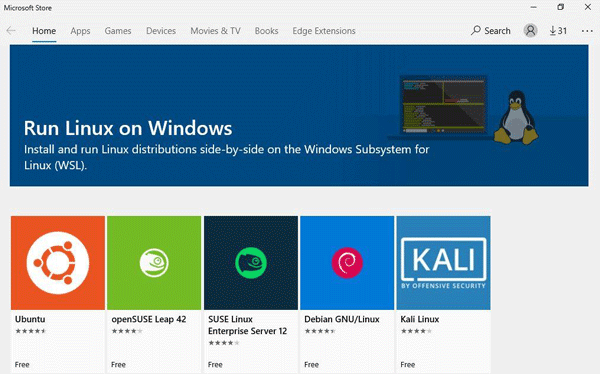This screenshot has width=600, height=374.
Task: Open the SUSE Linux Enterprise Server logo
Action: click(251, 263)
